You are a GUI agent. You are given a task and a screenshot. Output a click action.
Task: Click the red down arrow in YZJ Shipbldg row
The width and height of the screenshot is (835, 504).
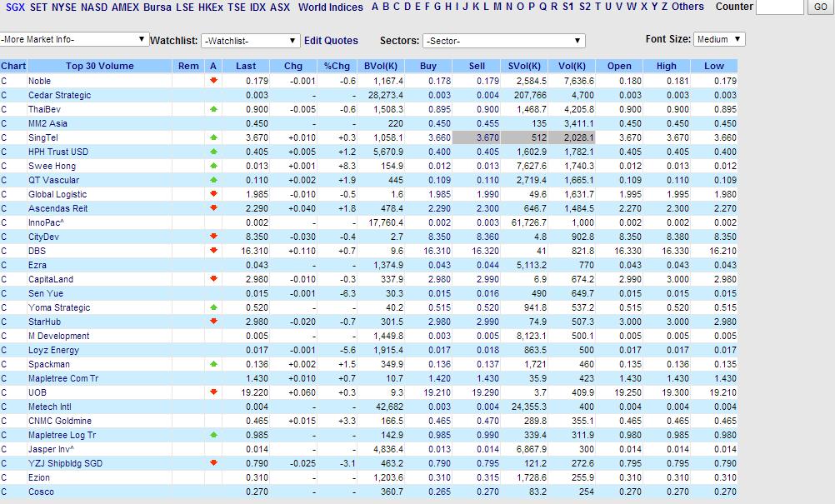coord(213,463)
